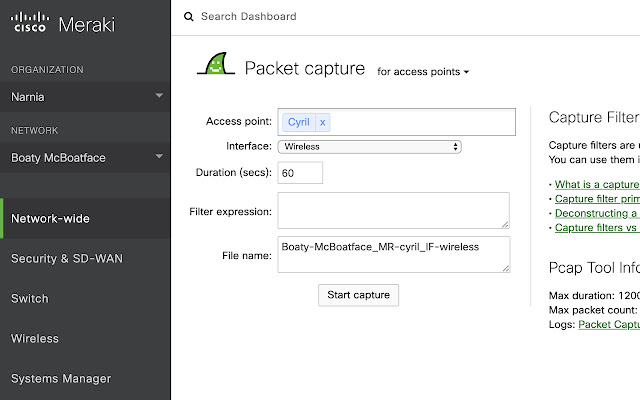
Task: Open Security & SD-WAN sidebar menu
Action: [85, 258]
